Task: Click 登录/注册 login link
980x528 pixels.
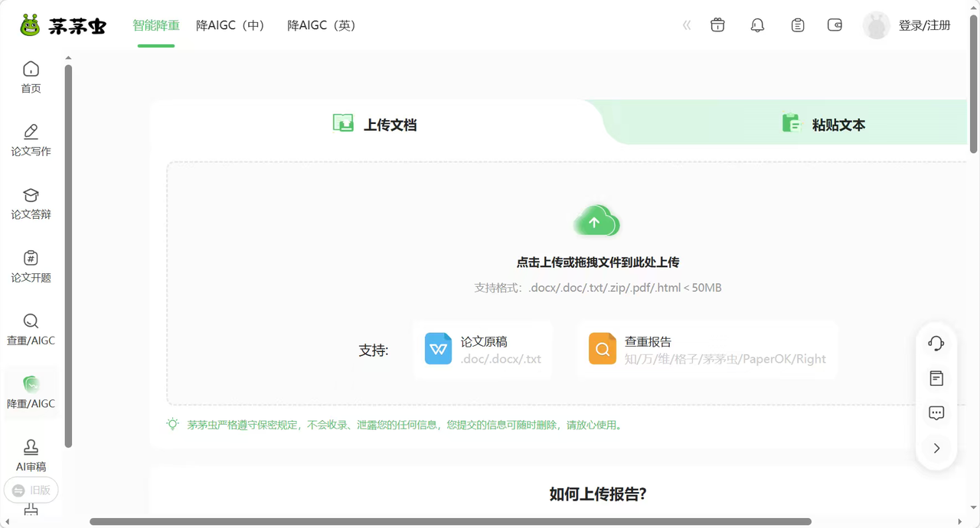Action: click(925, 25)
